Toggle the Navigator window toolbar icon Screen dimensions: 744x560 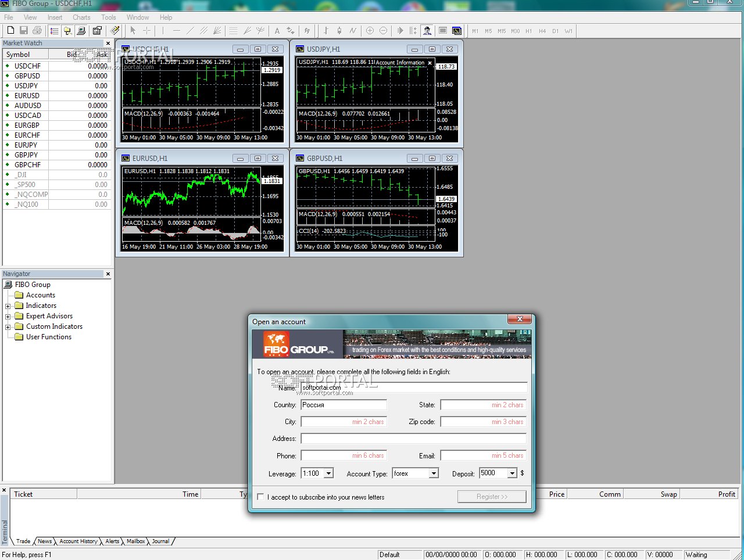coord(67,30)
